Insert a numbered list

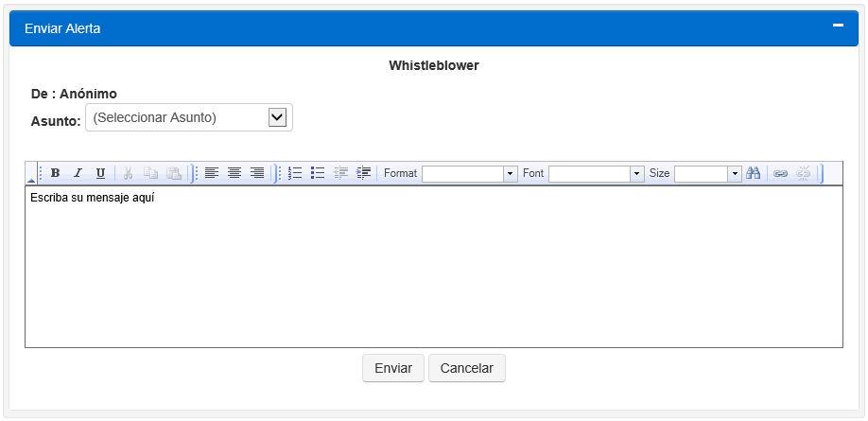(295, 173)
